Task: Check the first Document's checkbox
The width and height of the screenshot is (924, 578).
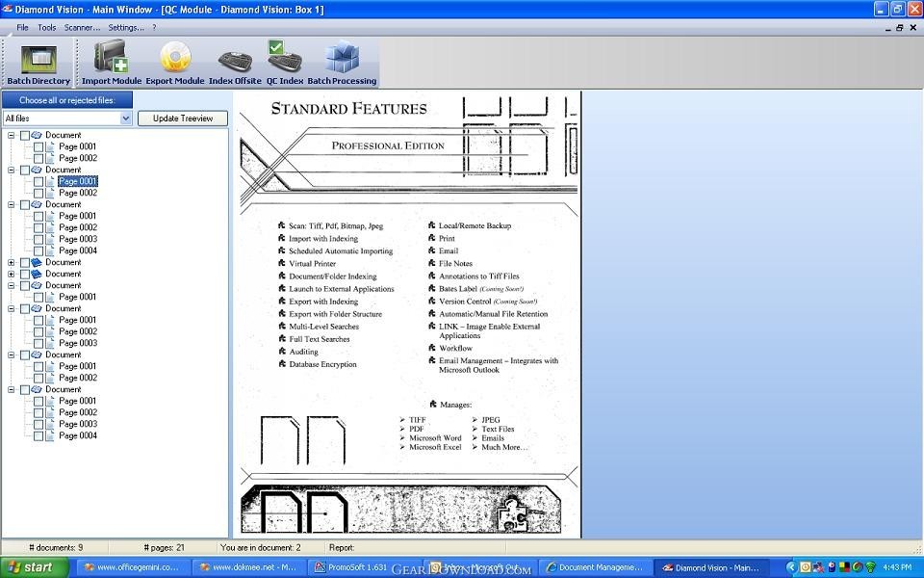Action: (x=25, y=136)
